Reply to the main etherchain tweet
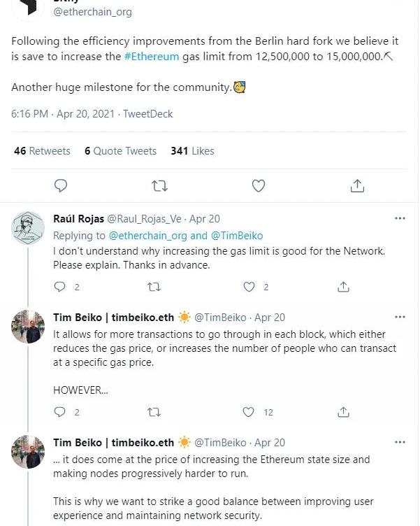 click(x=61, y=185)
